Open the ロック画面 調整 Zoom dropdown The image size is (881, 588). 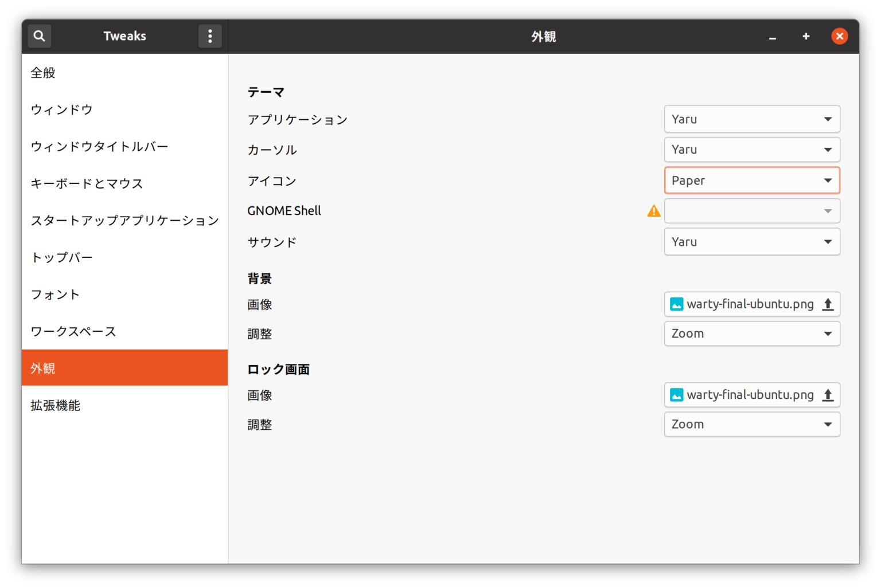(x=751, y=425)
